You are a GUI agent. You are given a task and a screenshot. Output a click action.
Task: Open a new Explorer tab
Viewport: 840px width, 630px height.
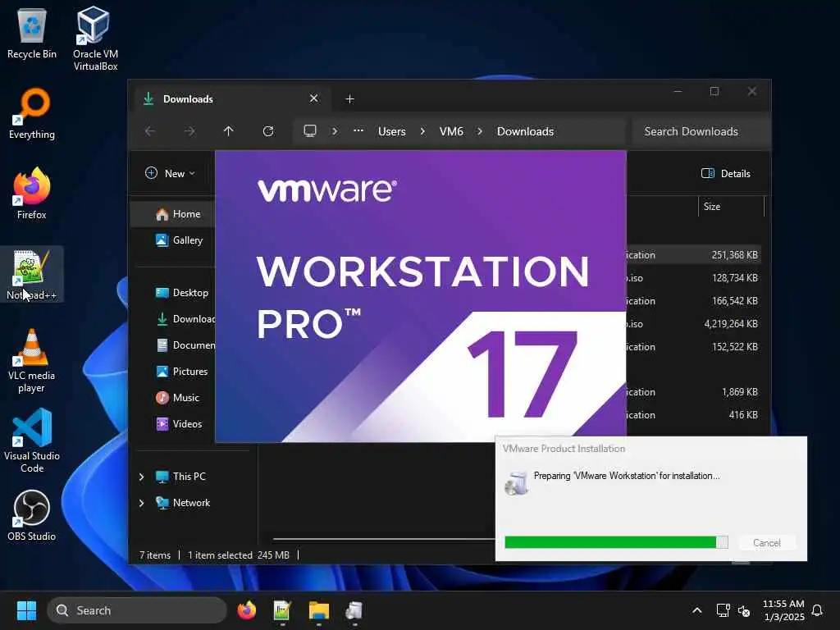coord(349,99)
